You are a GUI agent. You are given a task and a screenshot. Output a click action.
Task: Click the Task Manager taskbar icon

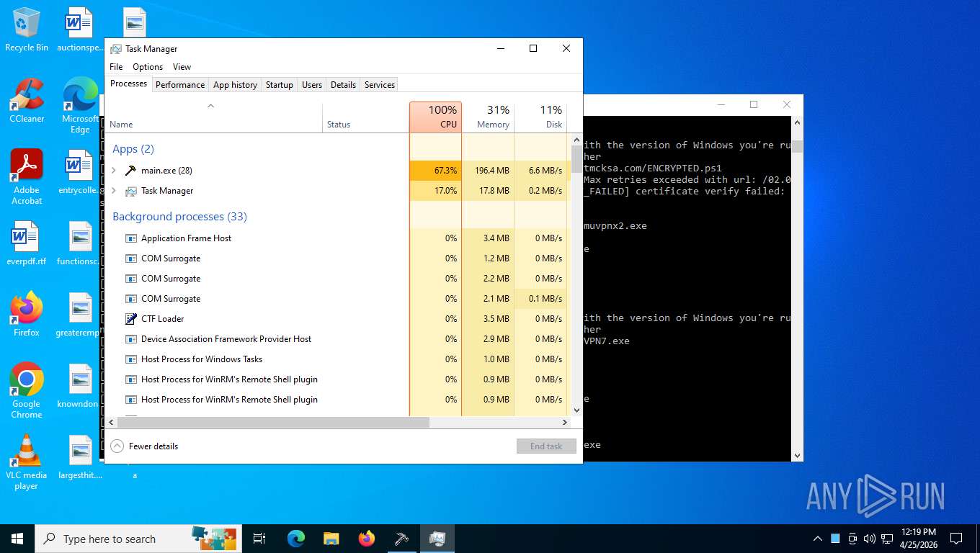[437, 539]
